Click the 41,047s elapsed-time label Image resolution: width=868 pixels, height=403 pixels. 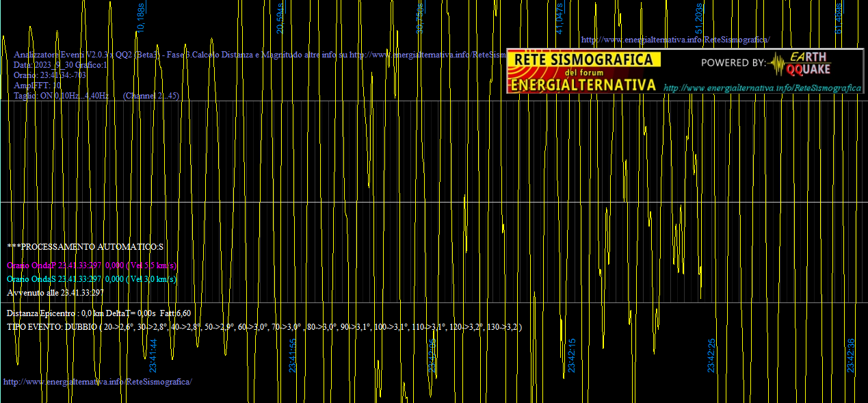[x=560, y=17]
